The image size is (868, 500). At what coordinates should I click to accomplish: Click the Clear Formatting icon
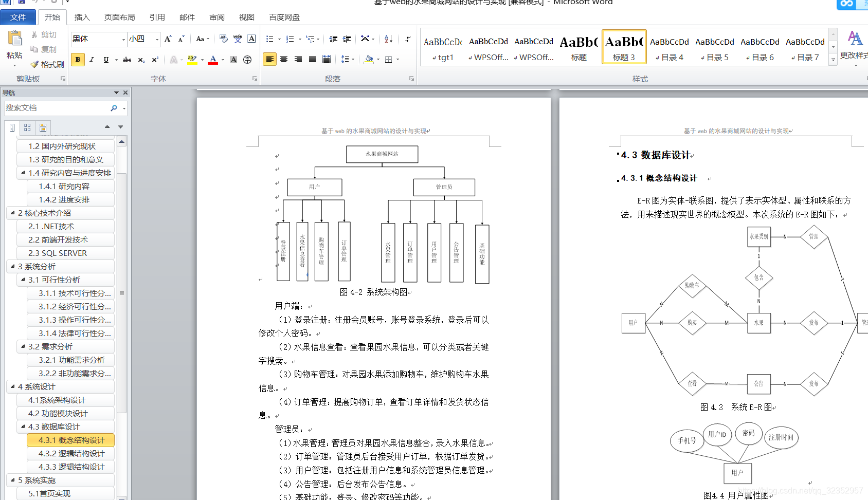(x=223, y=39)
